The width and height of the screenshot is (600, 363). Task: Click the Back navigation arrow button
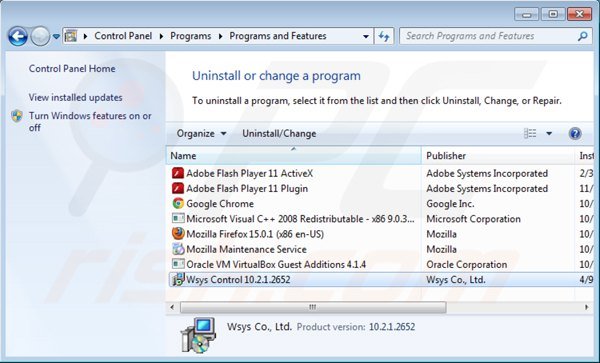coord(18,37)
